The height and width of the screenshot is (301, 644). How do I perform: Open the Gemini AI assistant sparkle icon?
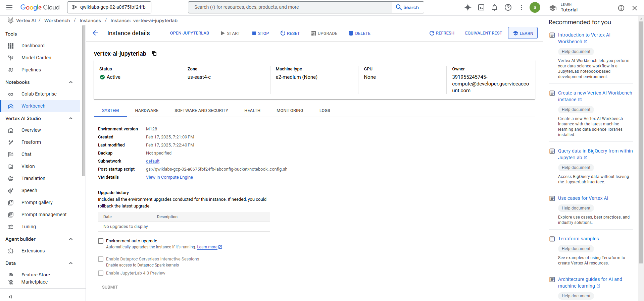coord(468,7)
